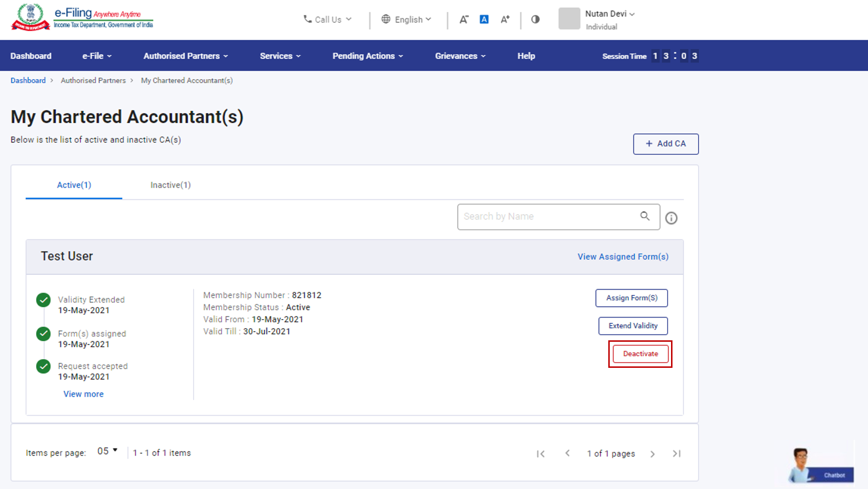868x489 pixels.
Task: Open the View Assigned Form(s) link
Action: (623, 257)
